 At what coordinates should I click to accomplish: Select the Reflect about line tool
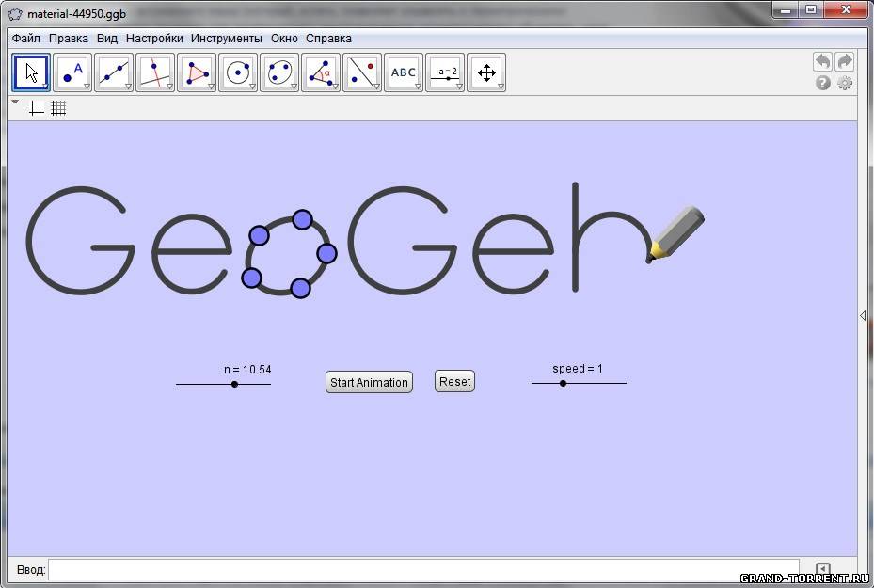pyautogui.click(x=362, y=72)
